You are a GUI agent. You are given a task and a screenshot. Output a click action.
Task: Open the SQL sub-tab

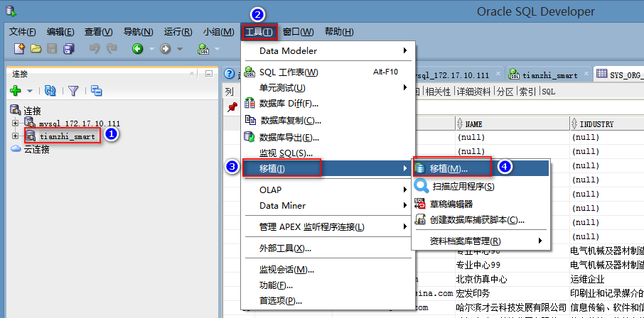pos(548,92)
